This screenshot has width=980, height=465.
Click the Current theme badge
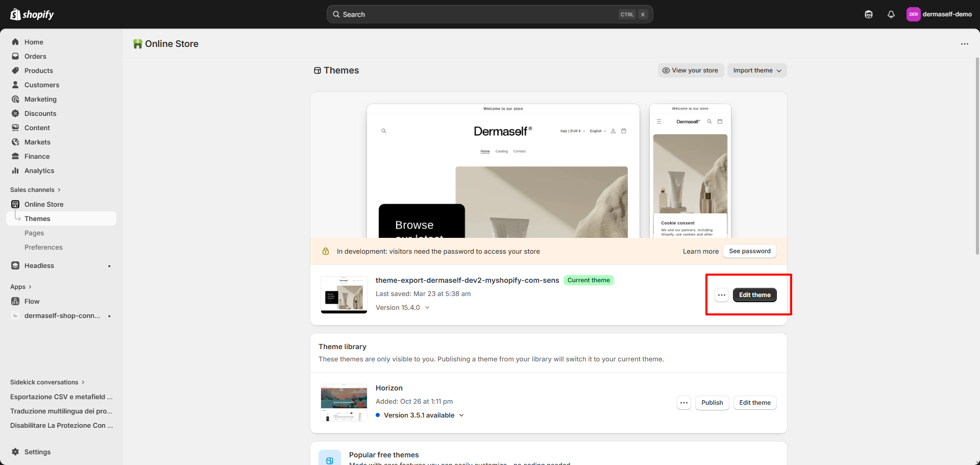(589, 280)
